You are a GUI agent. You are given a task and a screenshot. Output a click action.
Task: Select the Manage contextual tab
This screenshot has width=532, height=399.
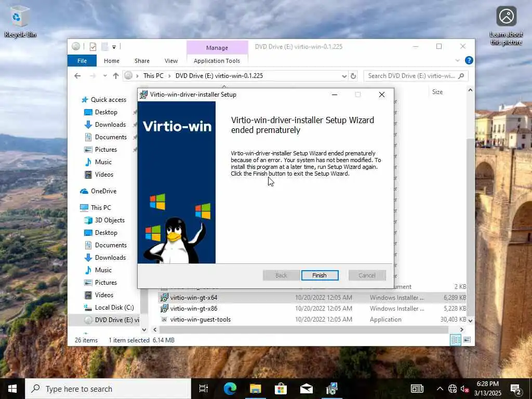pos(217,47)
